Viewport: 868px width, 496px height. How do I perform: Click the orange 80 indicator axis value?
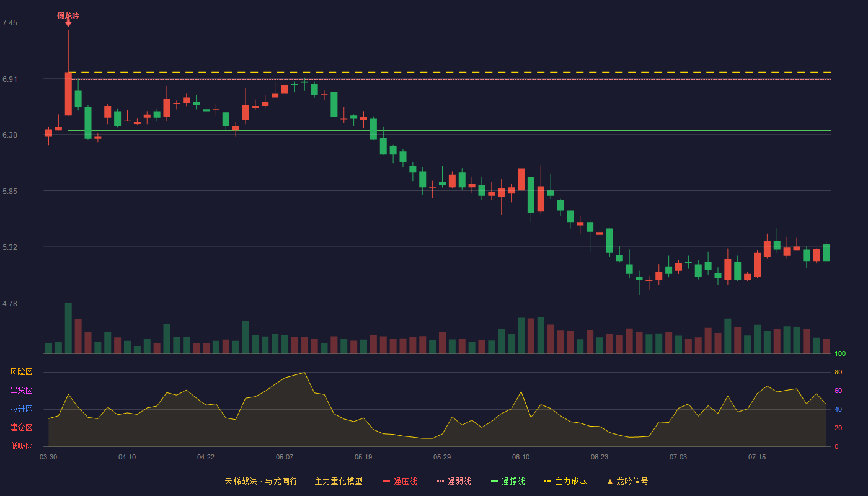click(x=838, y=372)
